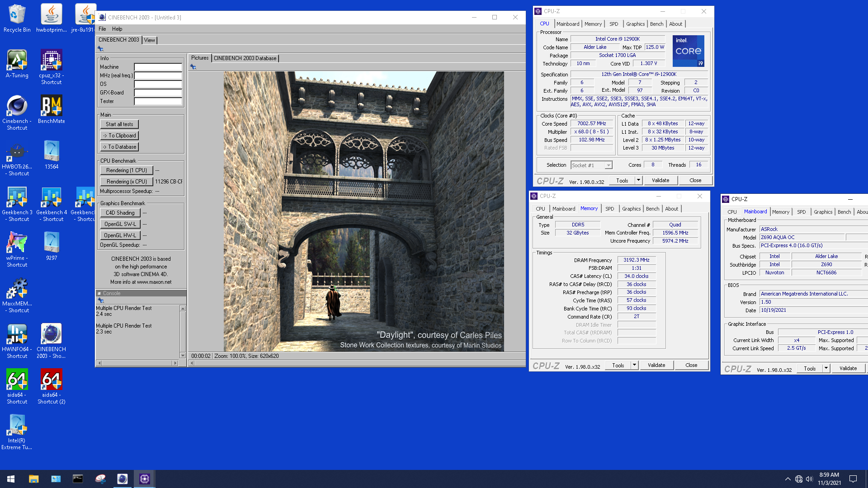Run the OpenGL SW-L test
This screenshot has height=488, width=868.
(x=120, y=224)
